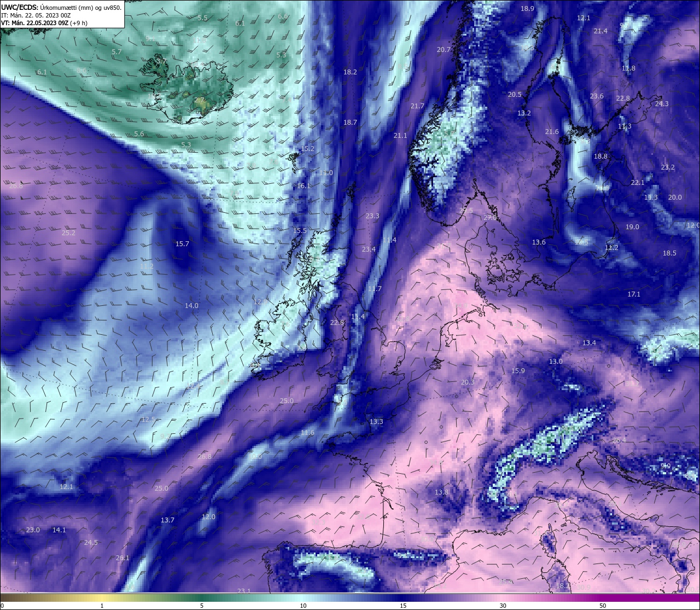Image resolution: width=700 pixels, height=610 pixels.
Task: Select the 13.2 value label
Action: (x=524, y=113)
